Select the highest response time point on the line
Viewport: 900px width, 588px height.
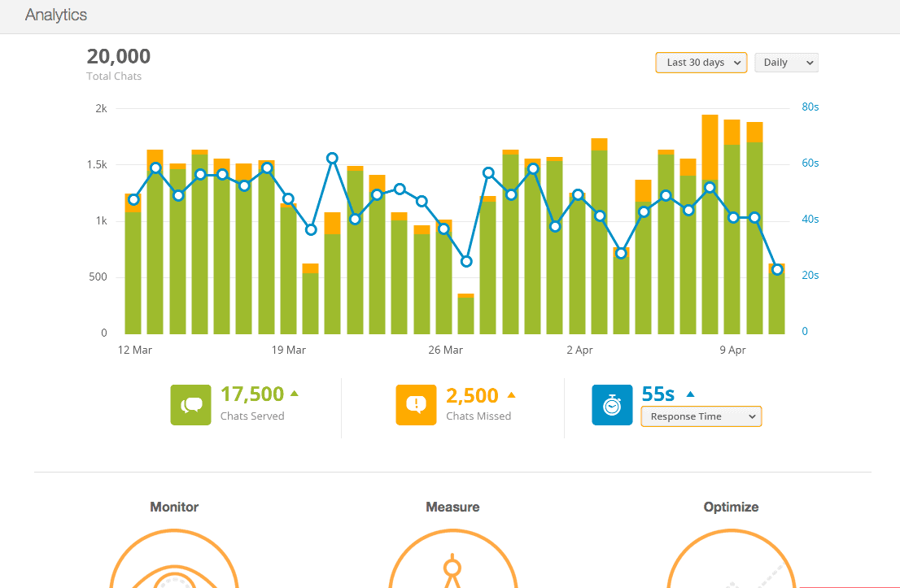332,159
